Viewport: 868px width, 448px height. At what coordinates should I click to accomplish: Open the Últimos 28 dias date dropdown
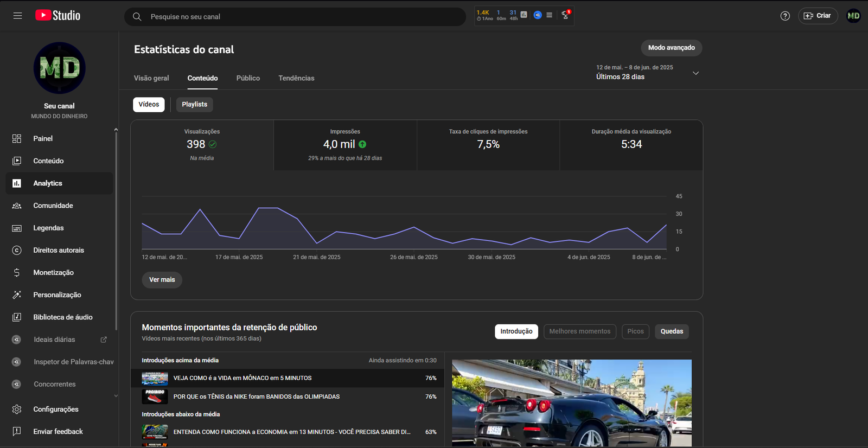click(647, 72)
